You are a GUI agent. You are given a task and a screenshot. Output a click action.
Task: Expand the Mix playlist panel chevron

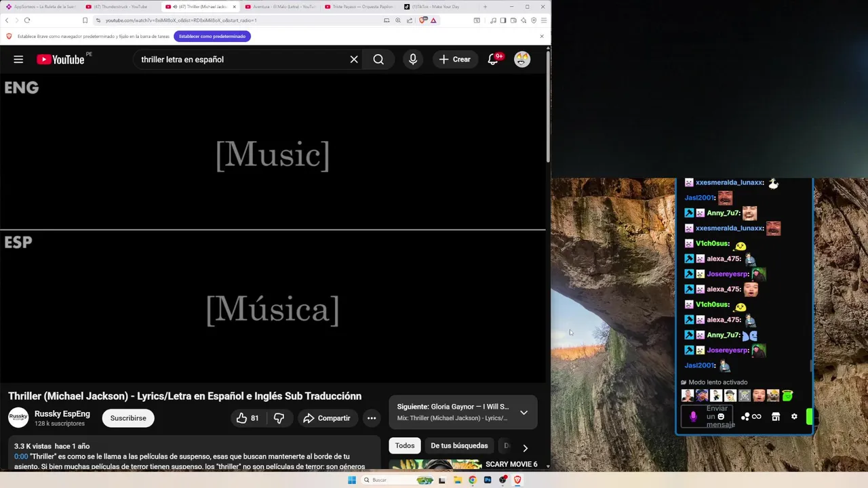pos(524,412)
